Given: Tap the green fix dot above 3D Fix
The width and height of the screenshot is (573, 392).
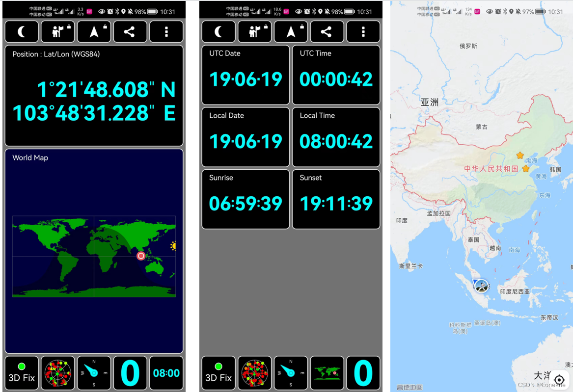Looking at the screenshot, I should click(21, 365).
